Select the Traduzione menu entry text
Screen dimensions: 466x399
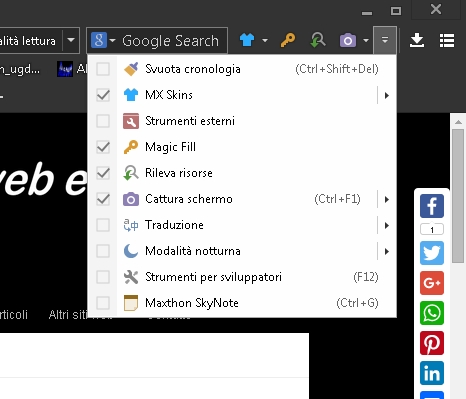coord(174,225)
